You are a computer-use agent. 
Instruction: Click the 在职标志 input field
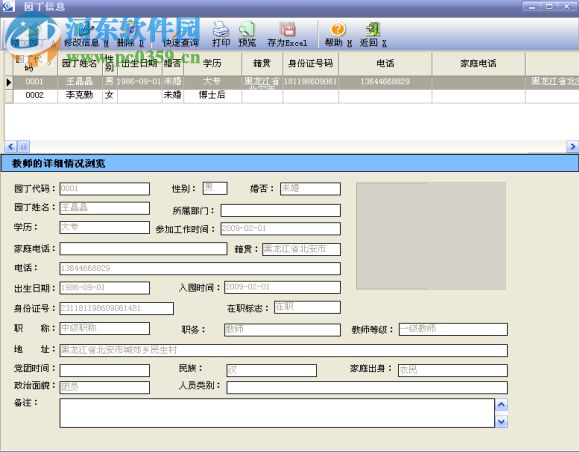point(307,307)
